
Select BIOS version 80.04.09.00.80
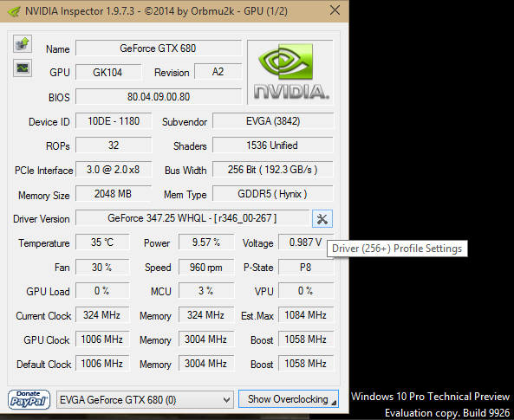point(159,97)
